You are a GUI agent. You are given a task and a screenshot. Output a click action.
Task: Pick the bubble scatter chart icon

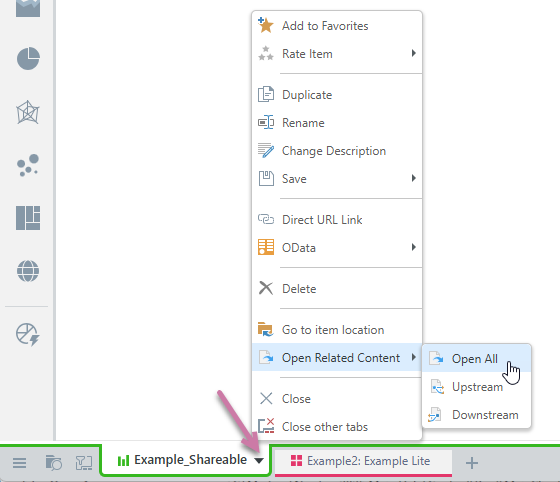(28, 165)
